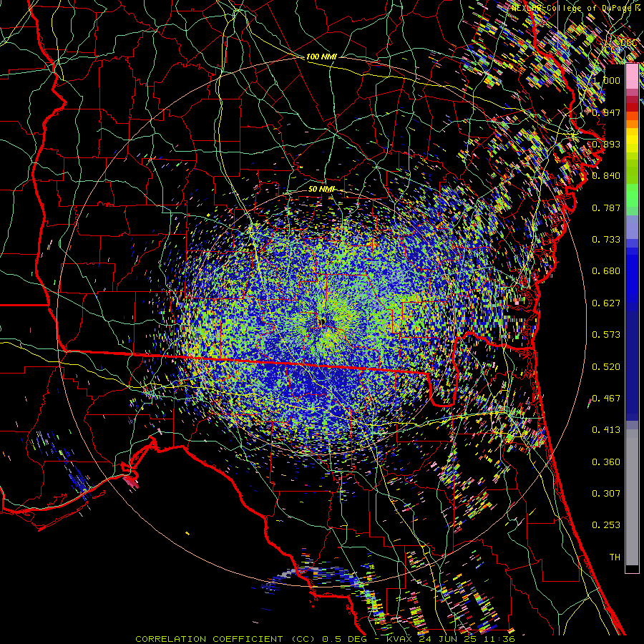Click the '0.5 DEG' elevation text in the caption
The image size is (644, 644).
tap(344, 639)
